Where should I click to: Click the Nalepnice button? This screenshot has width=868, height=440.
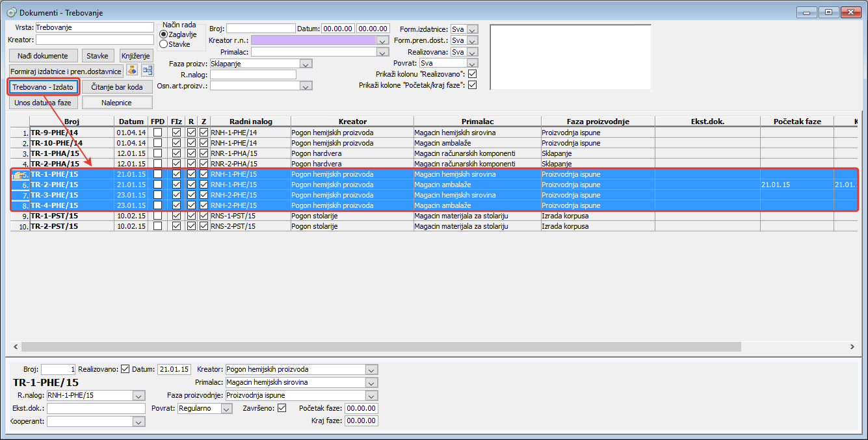point(118,102)
